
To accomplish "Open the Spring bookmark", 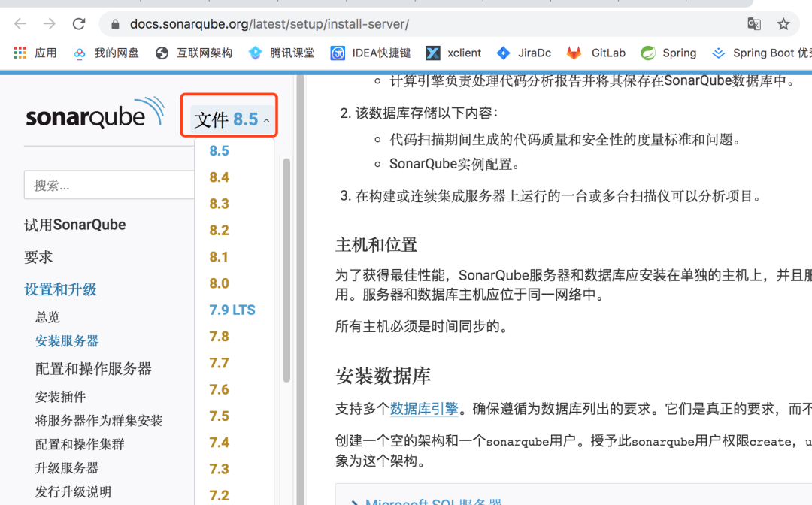I will [668, 53].
